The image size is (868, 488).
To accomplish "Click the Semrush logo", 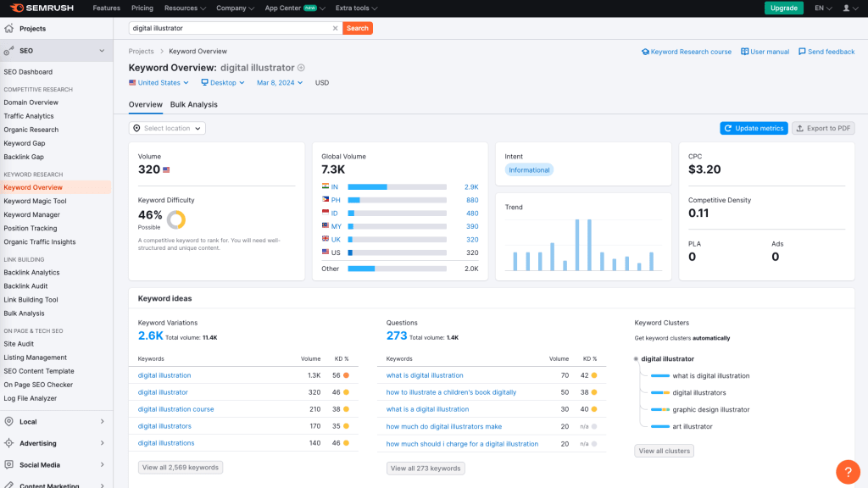I will [42, 8].
